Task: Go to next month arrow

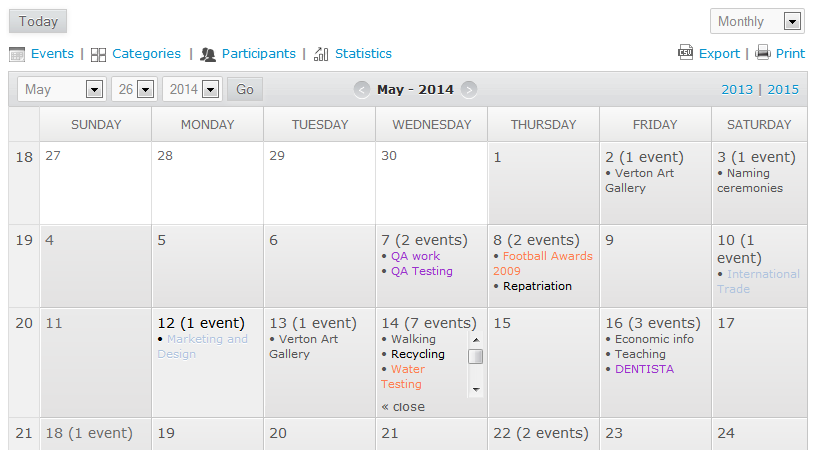Action: pyautogui.click(x=469, y=90)
